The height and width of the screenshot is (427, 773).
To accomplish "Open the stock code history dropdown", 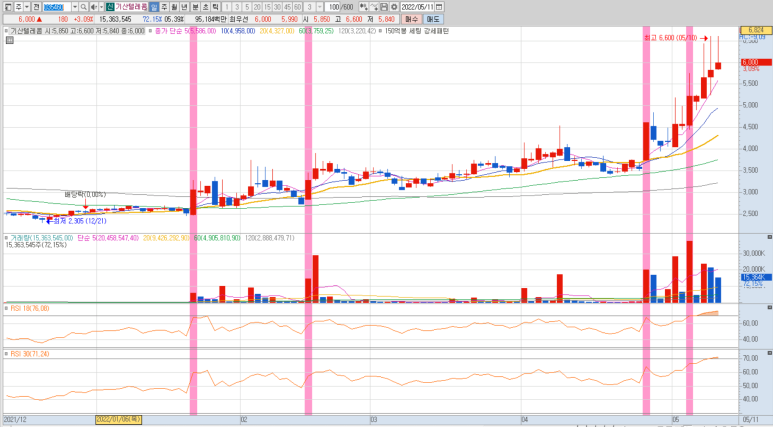I will tap(75, 7).
